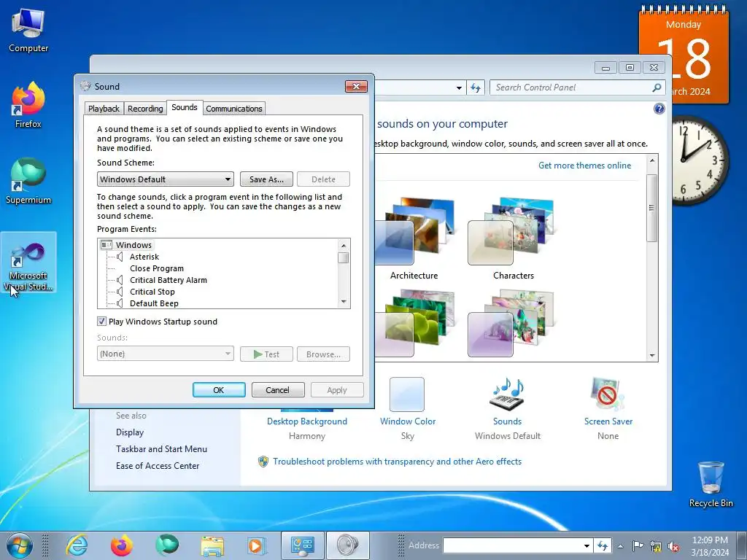Click the taskbar Address input field

pos(513,545)
